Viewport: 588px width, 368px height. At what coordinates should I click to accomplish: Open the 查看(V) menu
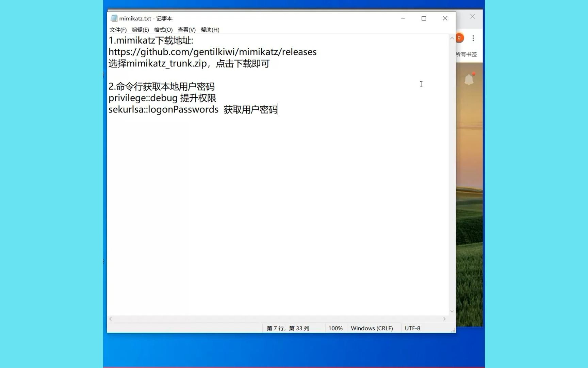click(186, 30)
